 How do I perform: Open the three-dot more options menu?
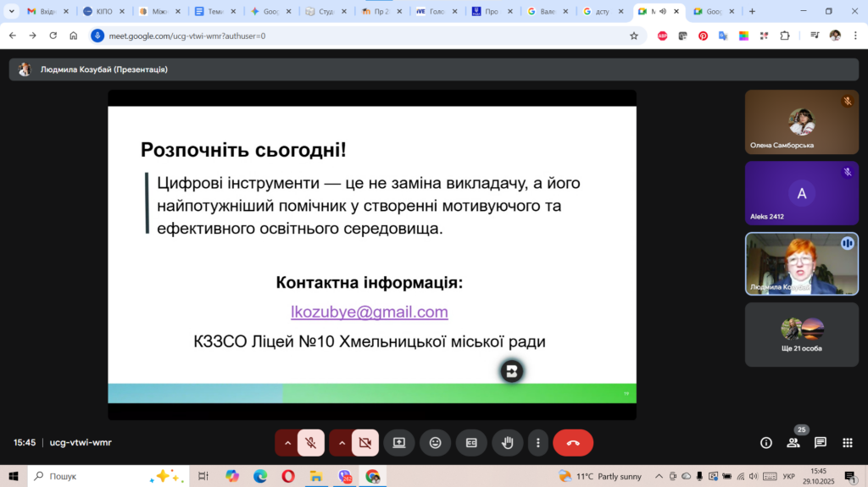pos(538,442)
